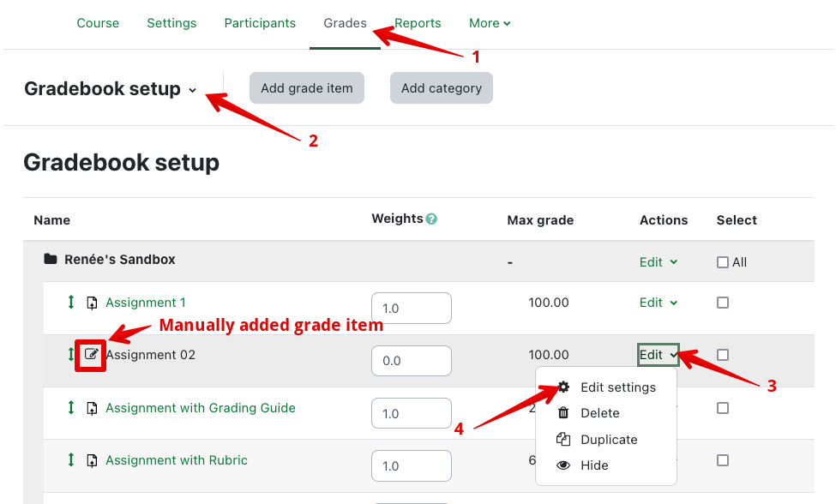Click the trash icon next to Delete
Viewport: 836px width, 504px height.
pyautogui.click(x=563, y=413)
